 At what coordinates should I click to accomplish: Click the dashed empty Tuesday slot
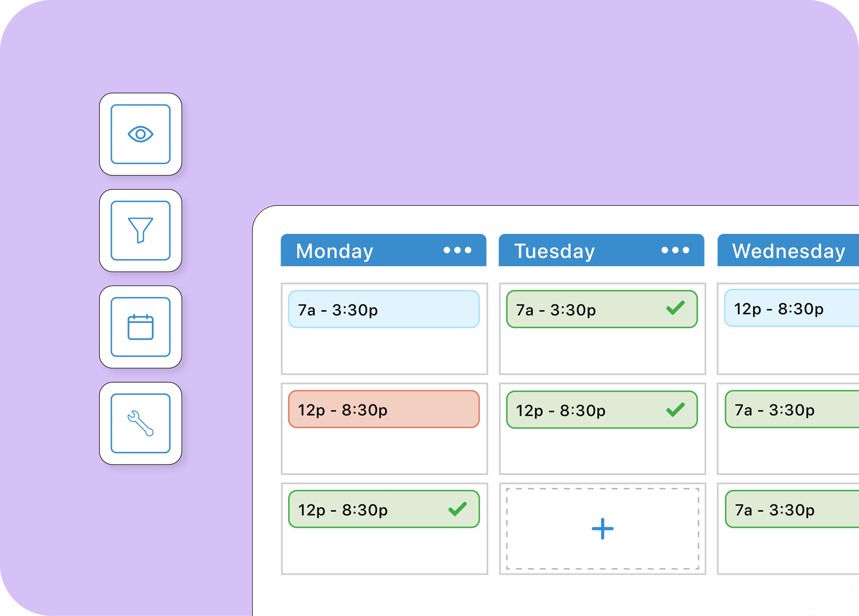pyautogui.click(x=602, y=528)
